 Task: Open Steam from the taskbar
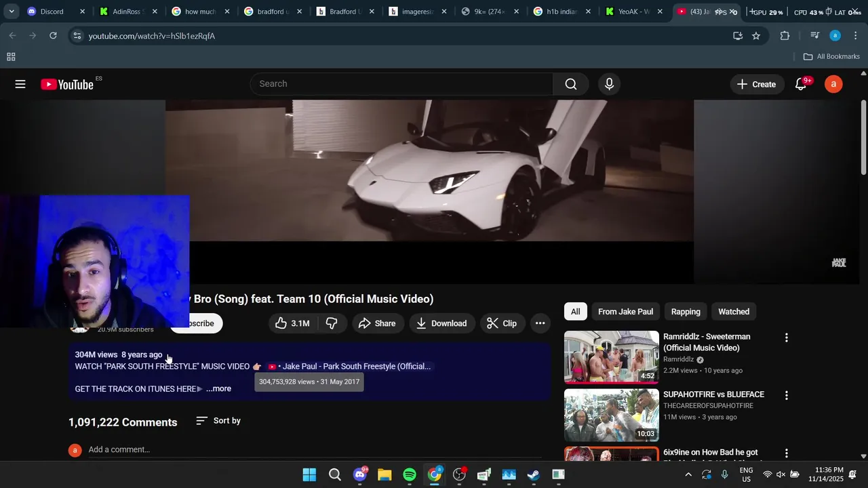pos(534,474)
